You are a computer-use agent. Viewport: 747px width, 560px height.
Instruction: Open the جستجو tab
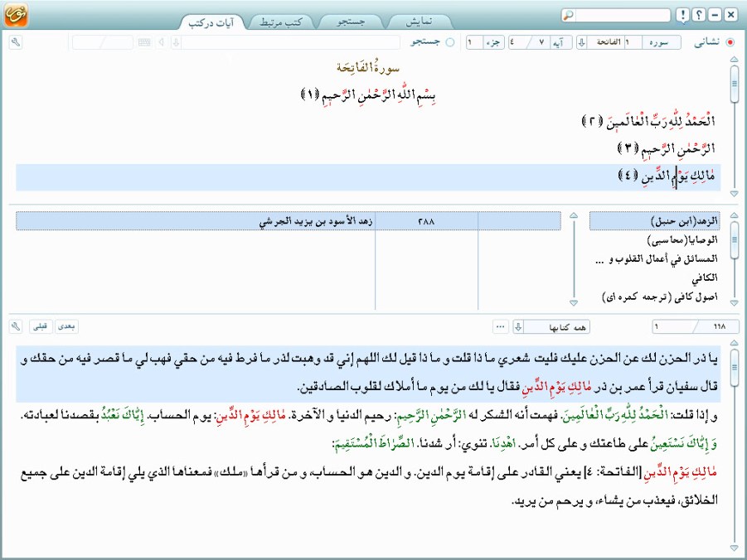click(x=351, y=22)
